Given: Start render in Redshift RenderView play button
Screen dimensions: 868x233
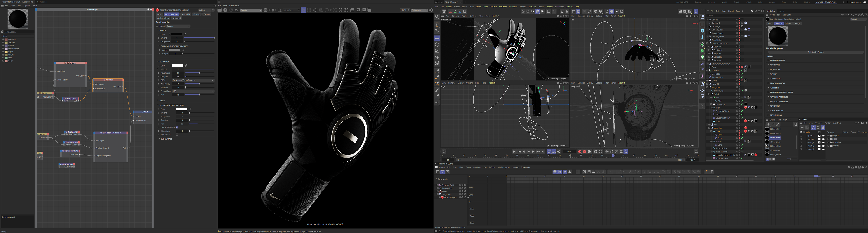Looking at the screenshot, I should [x=225, y=10].
